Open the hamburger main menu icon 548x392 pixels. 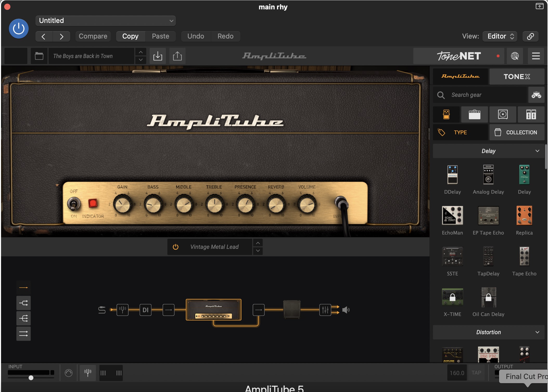point(536,56)
